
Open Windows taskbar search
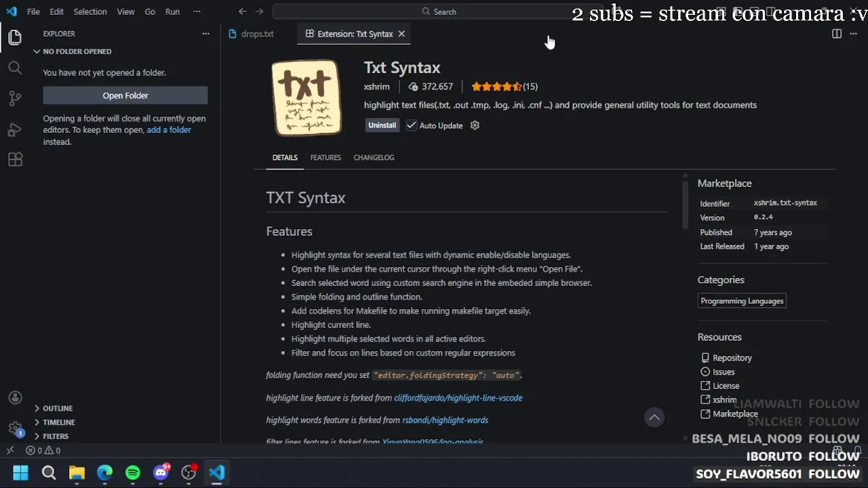point(49,472)
